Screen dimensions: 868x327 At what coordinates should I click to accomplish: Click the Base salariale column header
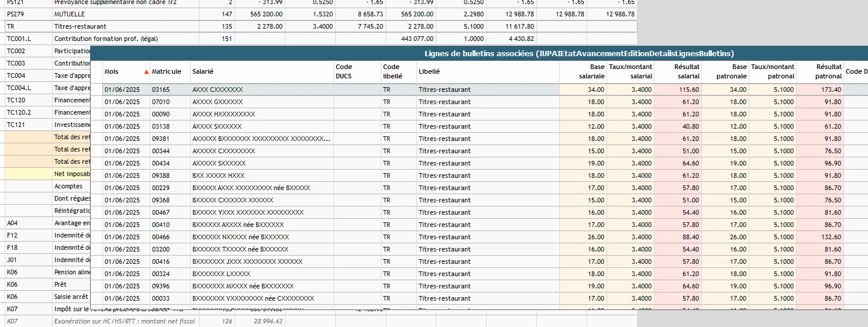pyautogui.click(x=583, y=71)
